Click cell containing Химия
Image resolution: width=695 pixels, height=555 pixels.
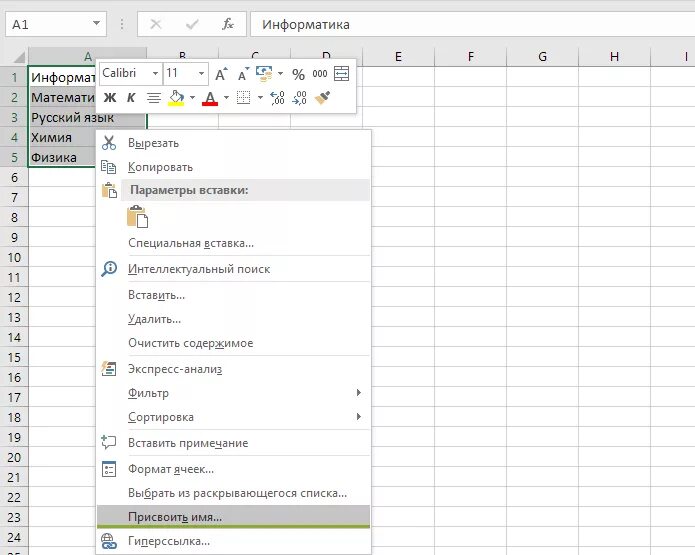tap(62, 137)
